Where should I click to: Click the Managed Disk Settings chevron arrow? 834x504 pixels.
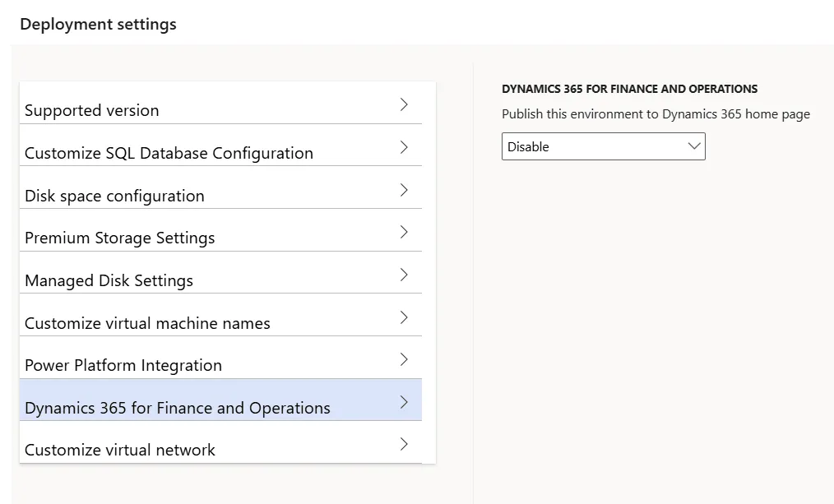click(x=404, y=275)
